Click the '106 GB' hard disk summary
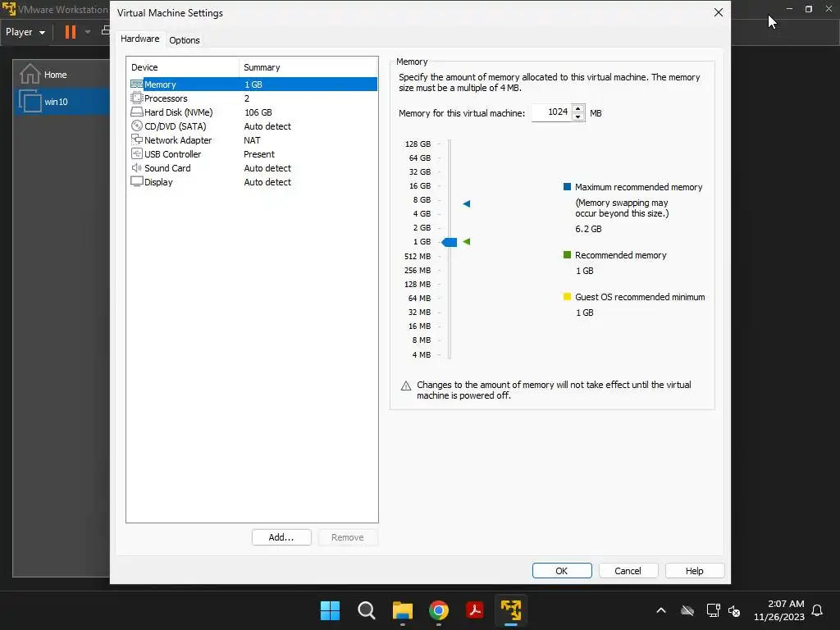This screenshot has width=840, height=630. click(258, 112)
